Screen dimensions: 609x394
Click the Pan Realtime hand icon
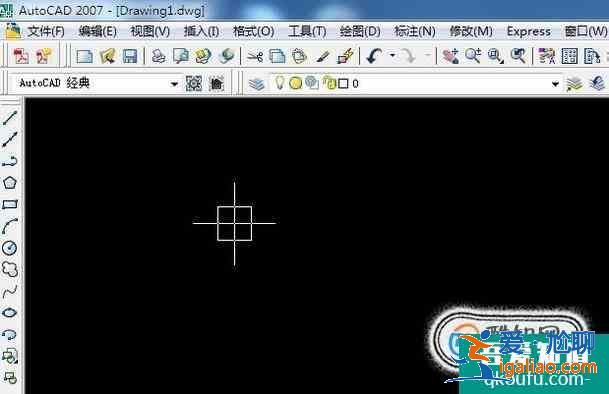click(x=451, y=57)
